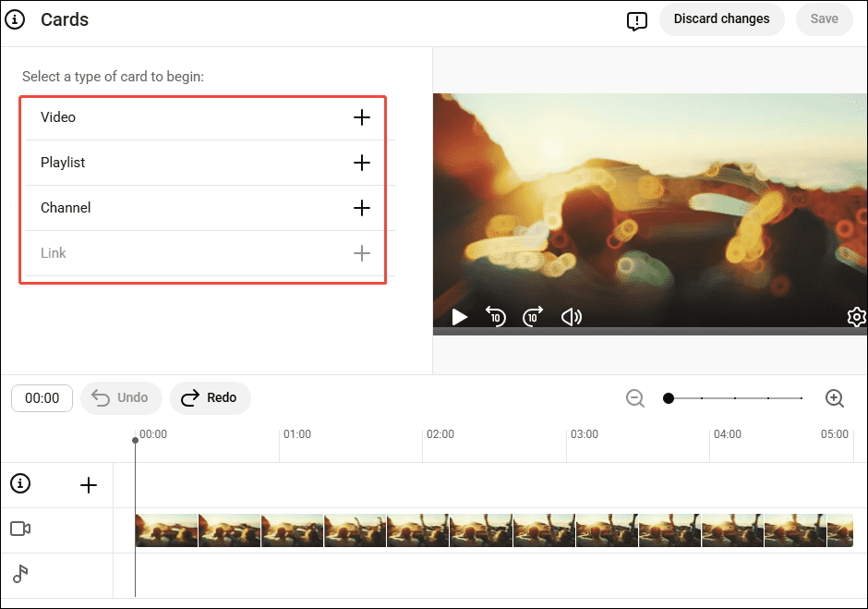This screenshot has height=609, width=868.
Task: Add a card using the plus icon on the timeline
Action: tap(89, 483)
